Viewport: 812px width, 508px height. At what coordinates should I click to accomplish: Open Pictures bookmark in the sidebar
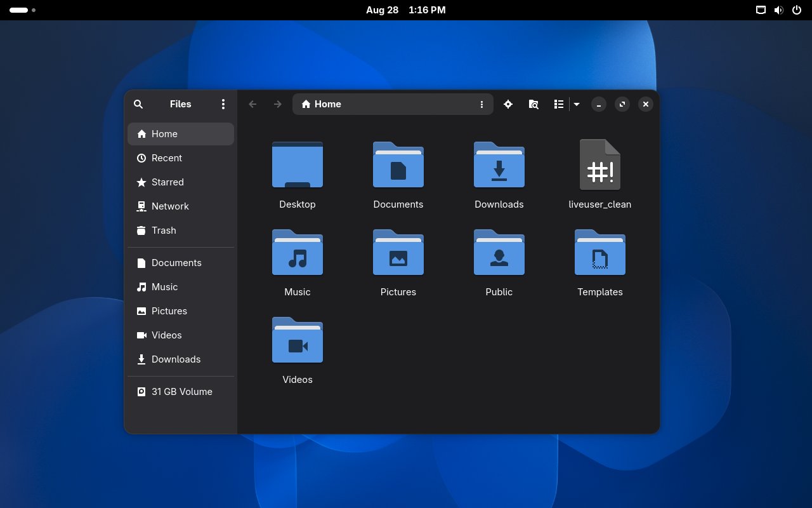point(181,311)
